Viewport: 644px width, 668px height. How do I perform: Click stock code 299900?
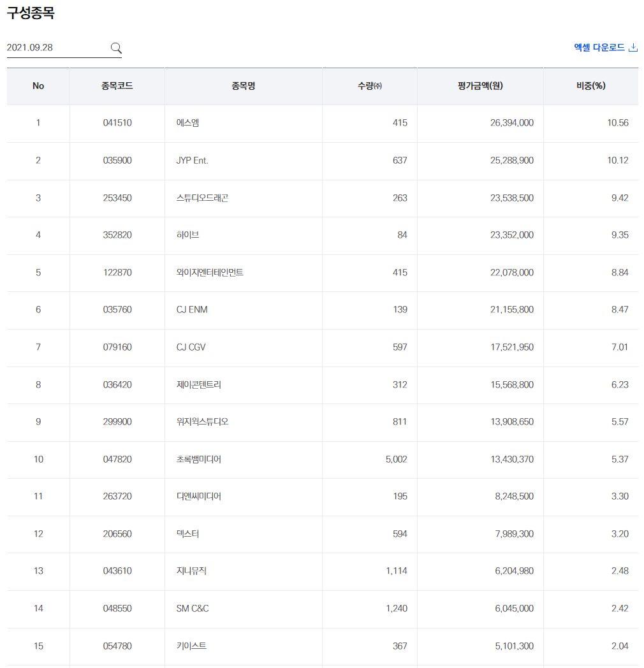117,422
